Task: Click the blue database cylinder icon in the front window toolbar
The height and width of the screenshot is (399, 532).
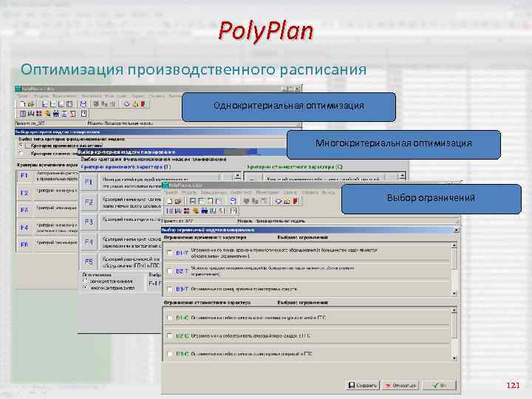Action: pos(233,201)
